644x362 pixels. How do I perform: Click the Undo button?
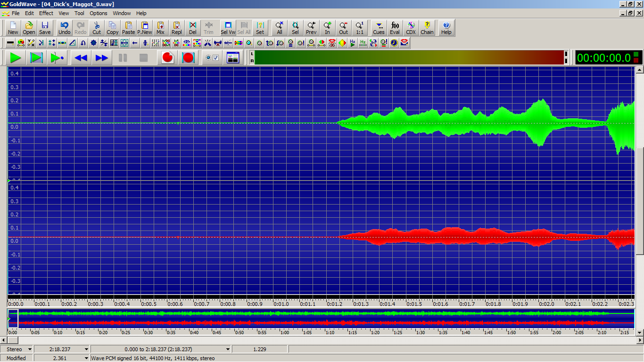click(x=64, y=28)
